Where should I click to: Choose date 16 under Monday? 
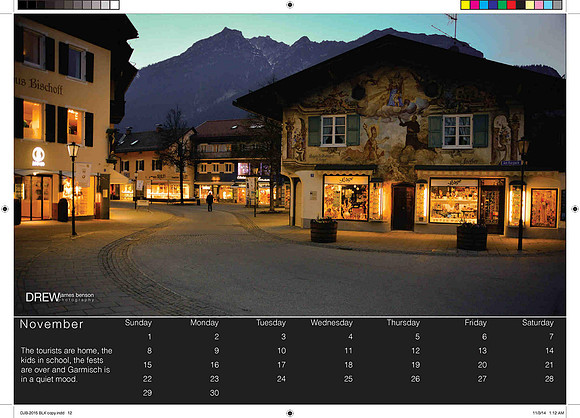[x=215, y=365]
